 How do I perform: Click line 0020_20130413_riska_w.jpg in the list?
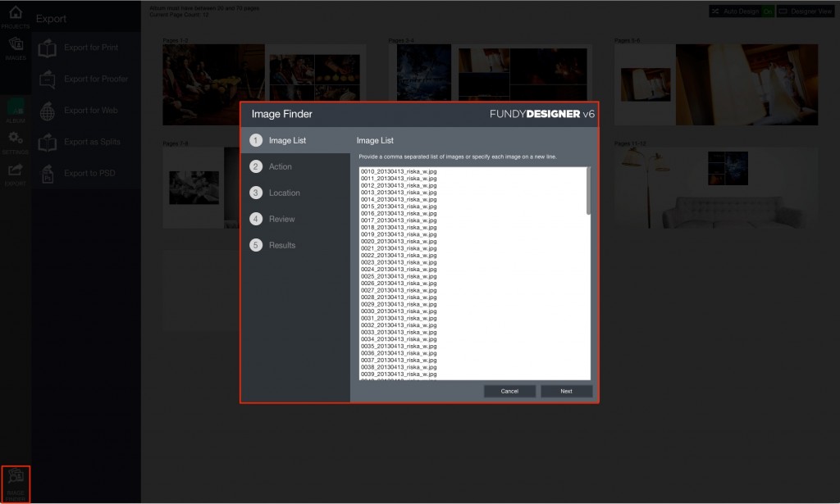tap(399, 241)
